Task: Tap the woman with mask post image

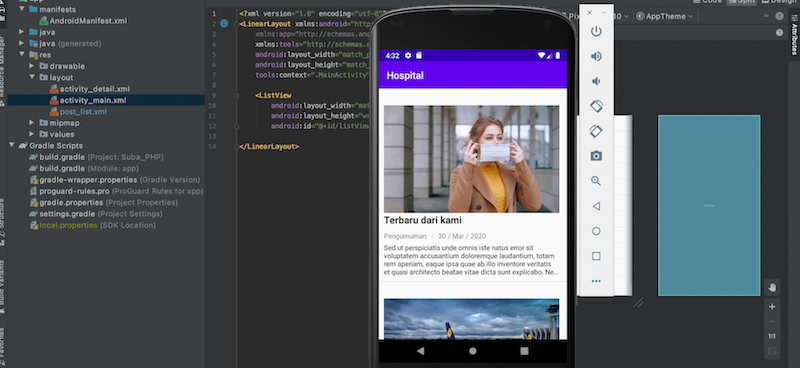Action: click(471, 159)
